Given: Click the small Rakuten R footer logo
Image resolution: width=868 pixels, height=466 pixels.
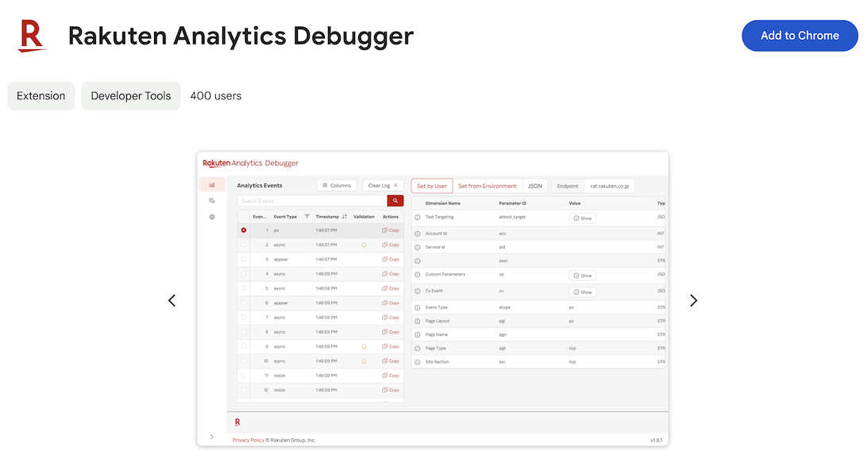Looking at the screenshot, I should click(237, 422).
